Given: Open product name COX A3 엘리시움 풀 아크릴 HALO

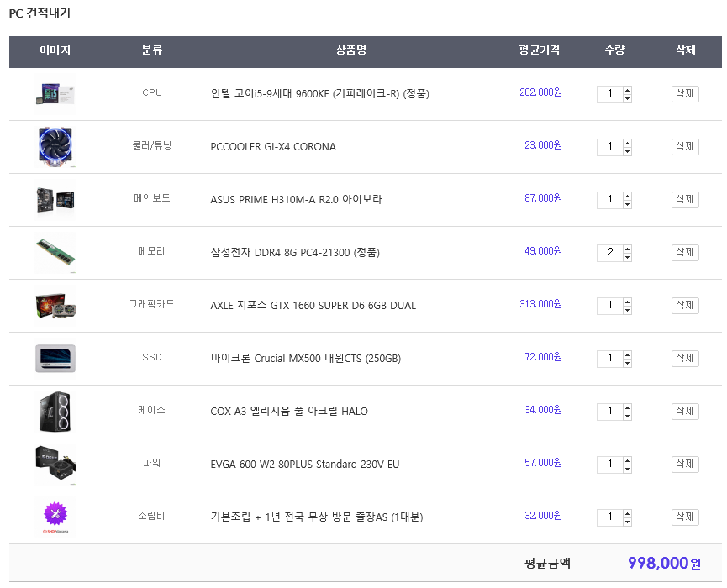Looking at the screenshot, I should 289,411.
